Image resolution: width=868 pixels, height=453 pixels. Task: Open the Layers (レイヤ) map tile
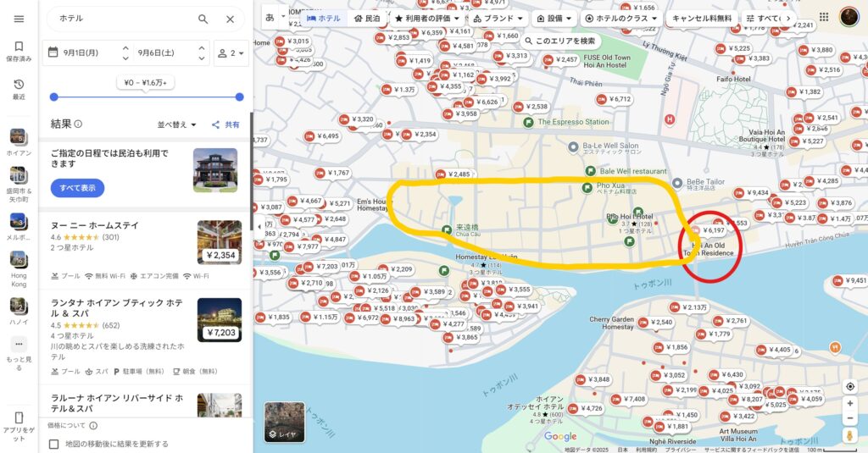point(284,422)
